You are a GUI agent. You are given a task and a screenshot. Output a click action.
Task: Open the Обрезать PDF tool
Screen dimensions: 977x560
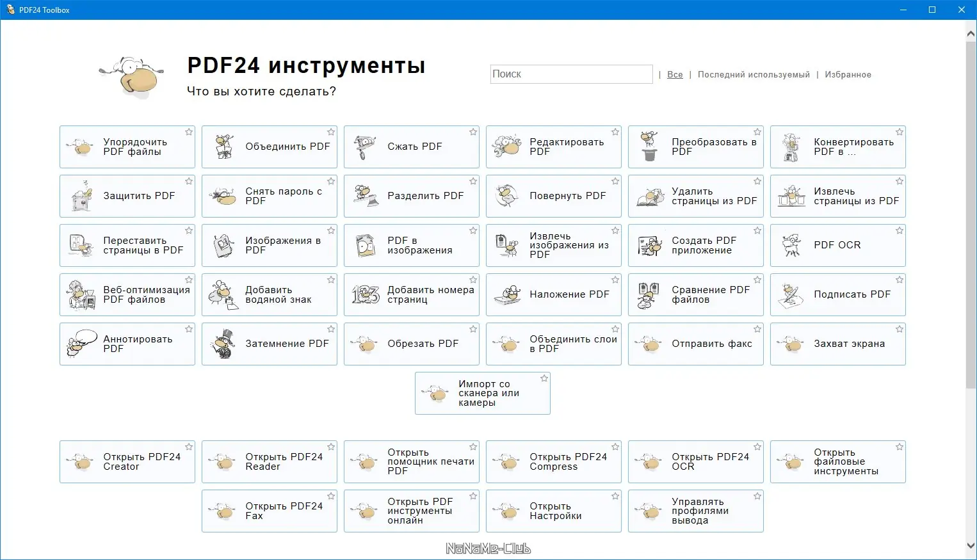click(412, 344)
